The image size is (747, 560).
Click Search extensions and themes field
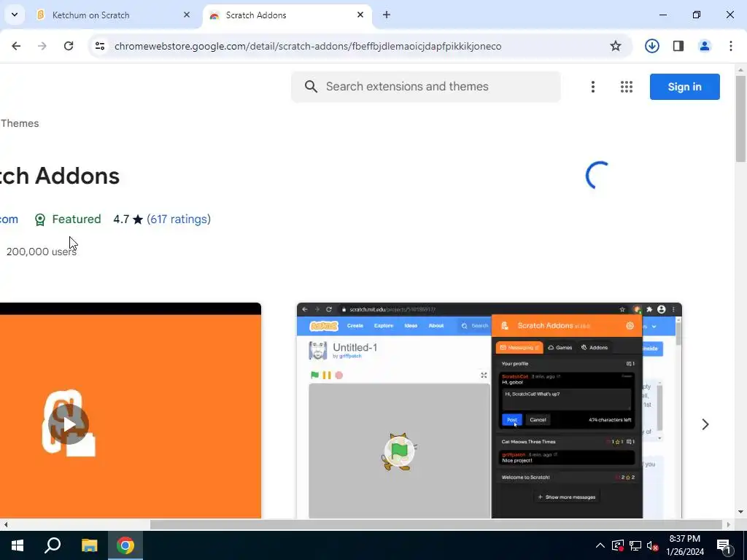click(426, 87)
